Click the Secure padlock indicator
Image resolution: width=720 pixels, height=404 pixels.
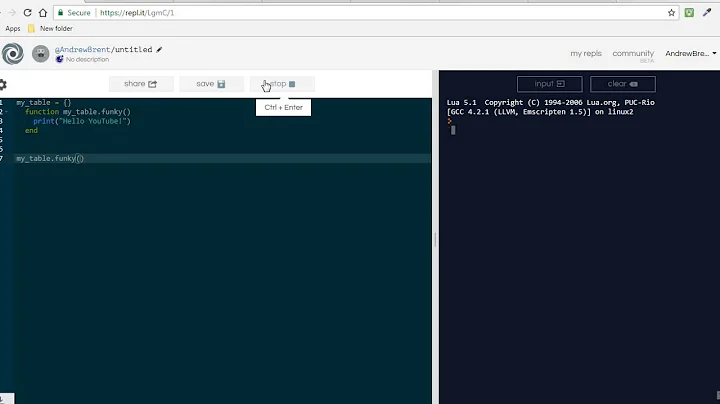(x=60, y=13)
